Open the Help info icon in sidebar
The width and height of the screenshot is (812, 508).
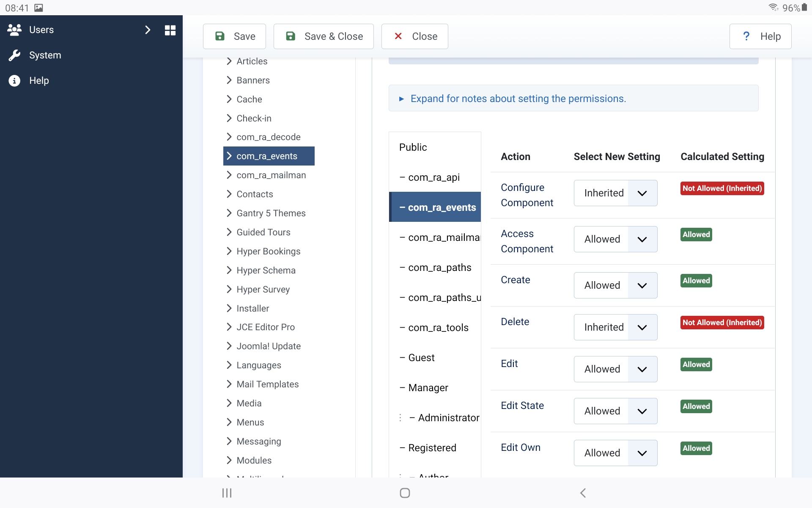click(x=14, y=80)
